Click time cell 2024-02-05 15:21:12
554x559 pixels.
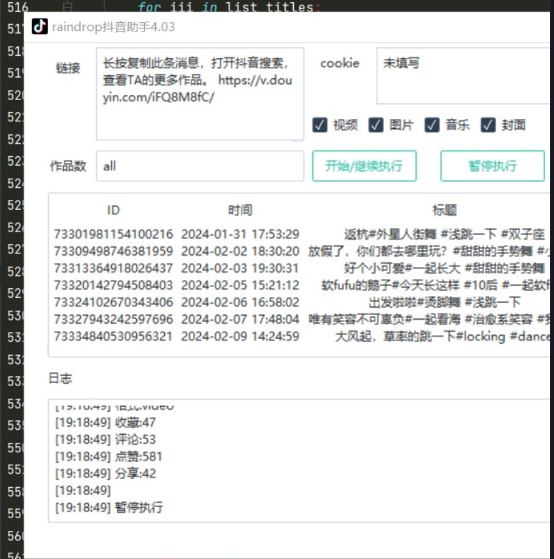(240, 285)
